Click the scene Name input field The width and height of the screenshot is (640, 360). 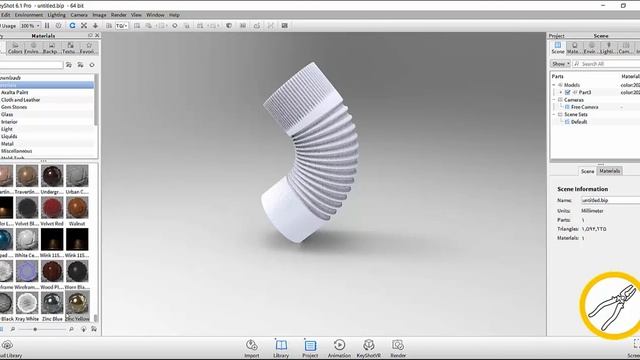611,200
